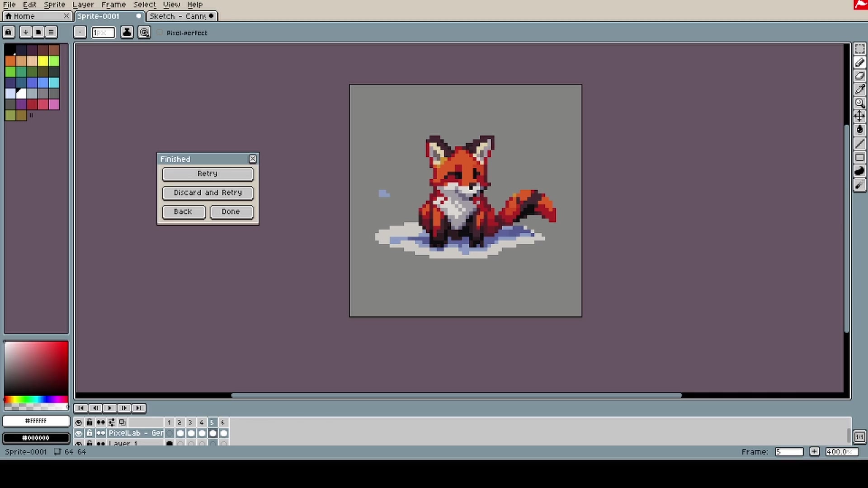Click the Discard and Retry button
Viewport: 868px width, 488px height.
pyautogui.click(x=208, y=193)
